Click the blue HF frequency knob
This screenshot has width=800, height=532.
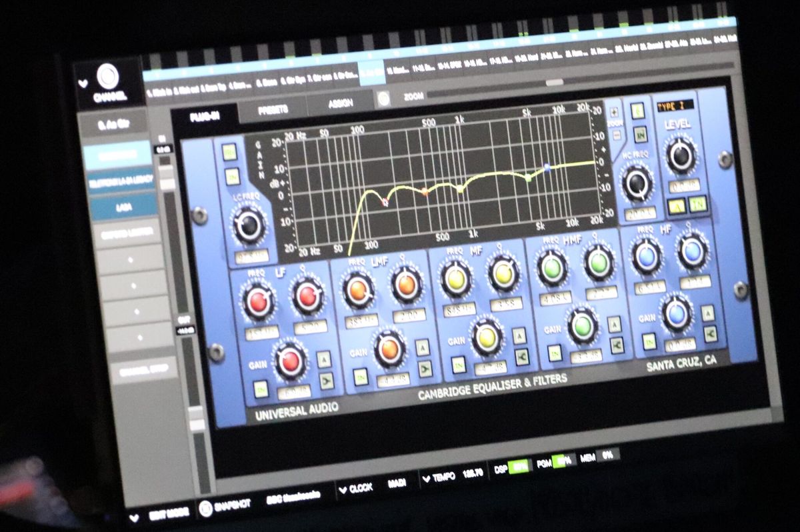click(647, 257)
